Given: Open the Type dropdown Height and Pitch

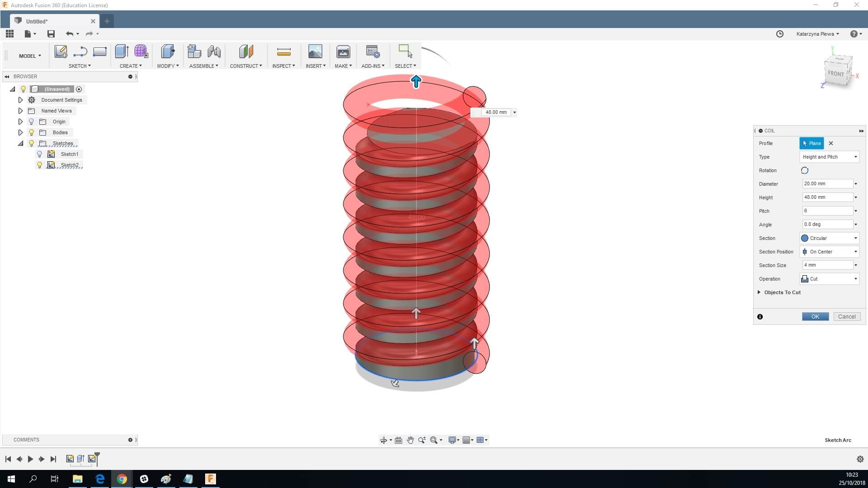Looking at the screenshot, I should point(829,157).
